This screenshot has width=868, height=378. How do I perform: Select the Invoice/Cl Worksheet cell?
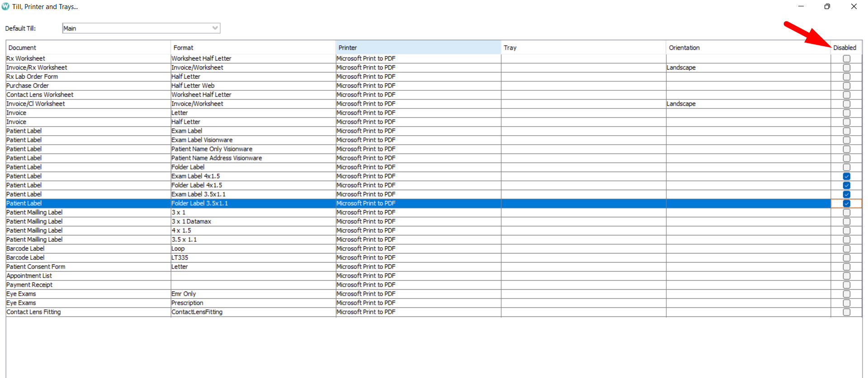[88, 104]
